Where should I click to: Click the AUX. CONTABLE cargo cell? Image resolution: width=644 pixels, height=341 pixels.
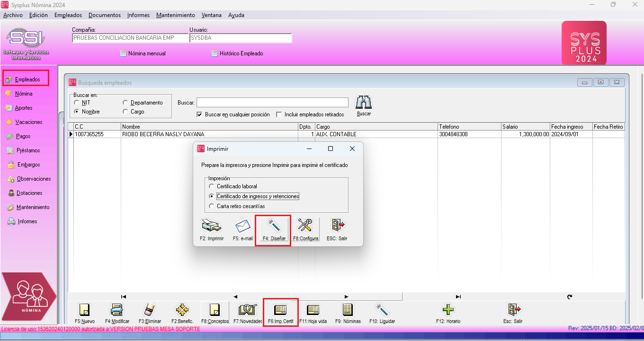tap(376, 134)
